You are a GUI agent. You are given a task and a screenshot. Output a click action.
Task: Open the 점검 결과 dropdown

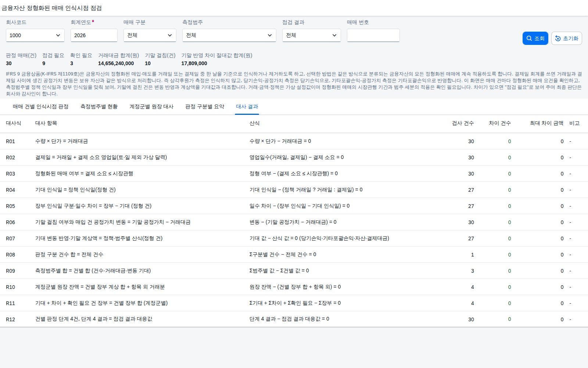(312, 35)
